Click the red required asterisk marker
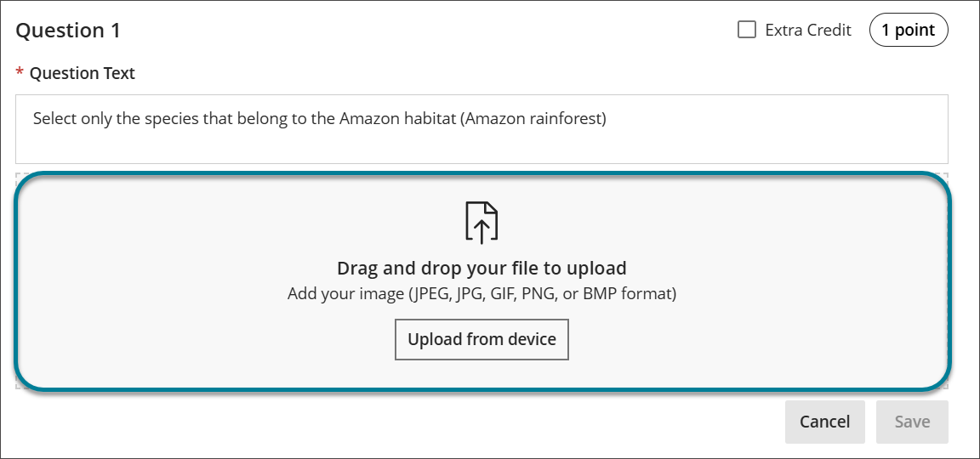 coord(20,74)
